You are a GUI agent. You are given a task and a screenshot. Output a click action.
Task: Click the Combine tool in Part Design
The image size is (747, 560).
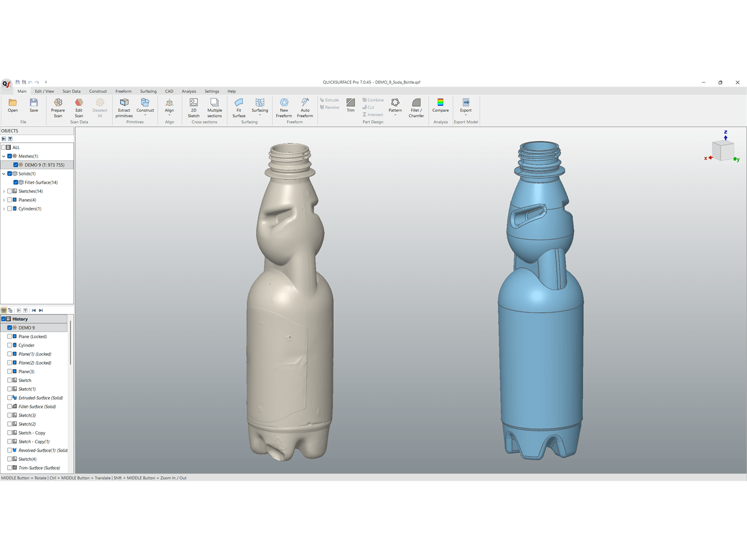(x=373, y=100)
